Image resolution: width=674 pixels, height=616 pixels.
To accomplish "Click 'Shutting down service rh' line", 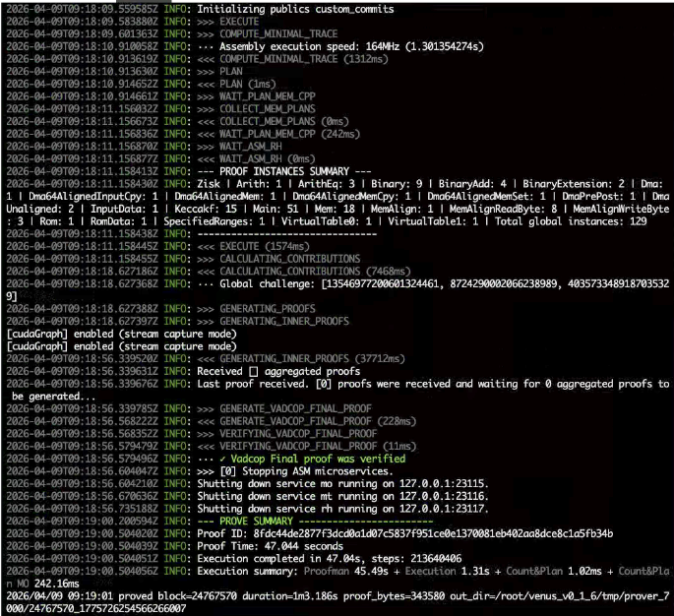I will pyautogui.click(x=342, y=508).
